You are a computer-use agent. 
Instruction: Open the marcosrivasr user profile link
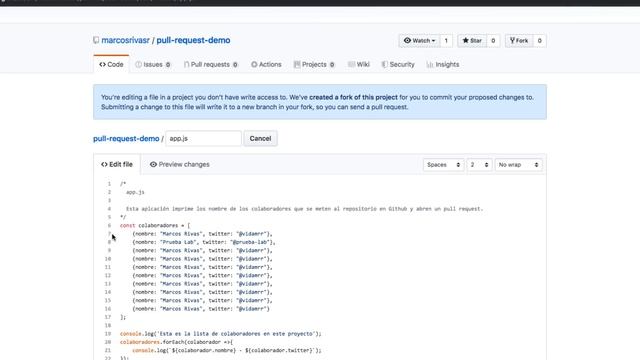coord(125,40)
